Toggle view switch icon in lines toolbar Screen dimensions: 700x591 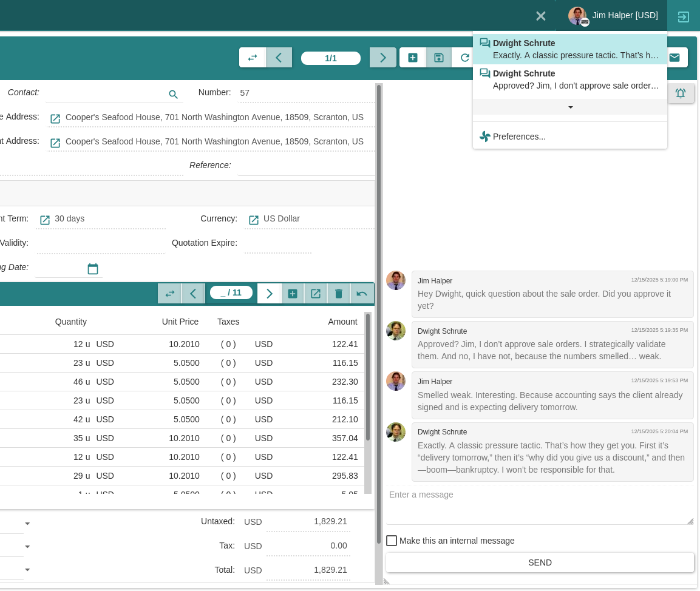pyautogui.click(x=170, y=294)
